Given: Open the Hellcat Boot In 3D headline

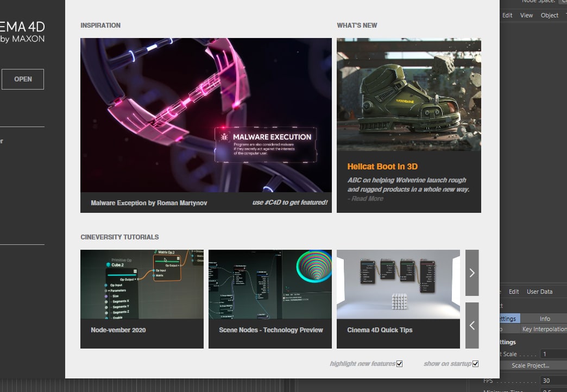Looking at the screenshot, I should pyautogui.click(x=382, y=167).
